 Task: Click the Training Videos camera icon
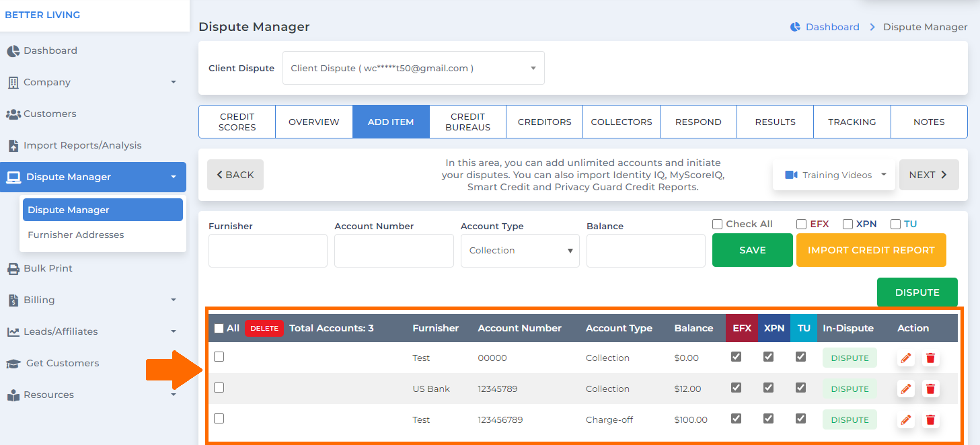coord(791,175)
